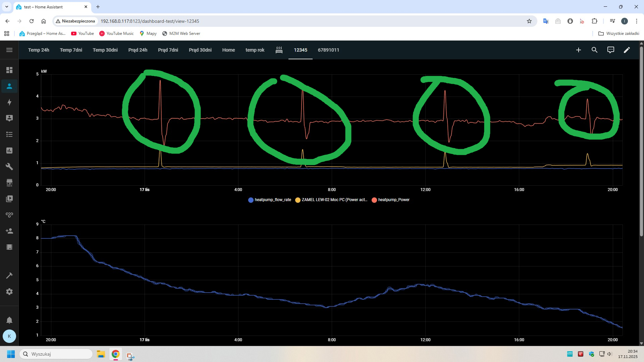Screen dimensions: 644x362
Task: Open Developer tools hammer icon
Action: click(9, 276)
